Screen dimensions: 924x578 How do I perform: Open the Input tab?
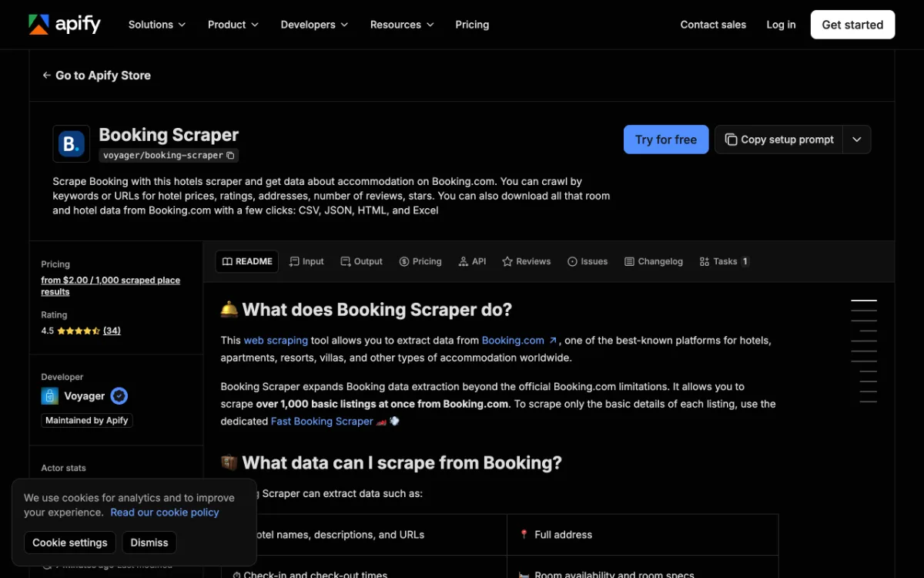(x=306, y=261)
